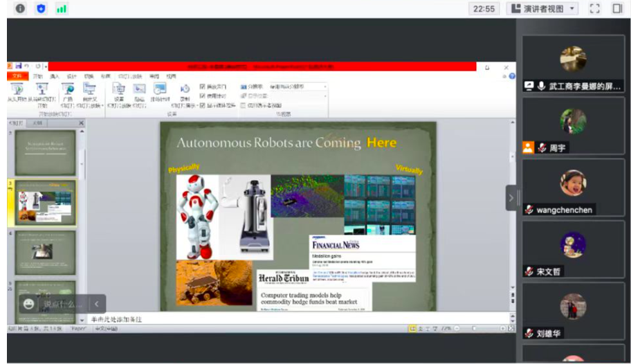Screen dimensions: 631x364
Task: Open the blue security shield icon
Action: [x=41, y=9]
